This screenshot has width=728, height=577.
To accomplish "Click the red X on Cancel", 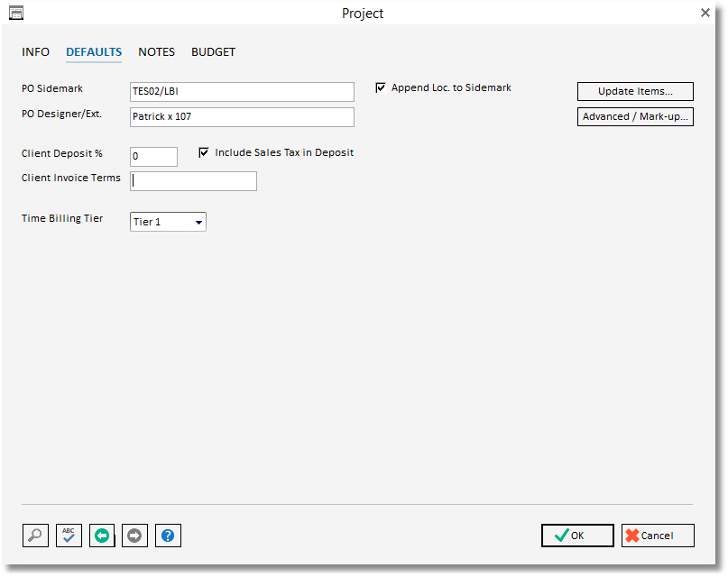I will 632,536.
